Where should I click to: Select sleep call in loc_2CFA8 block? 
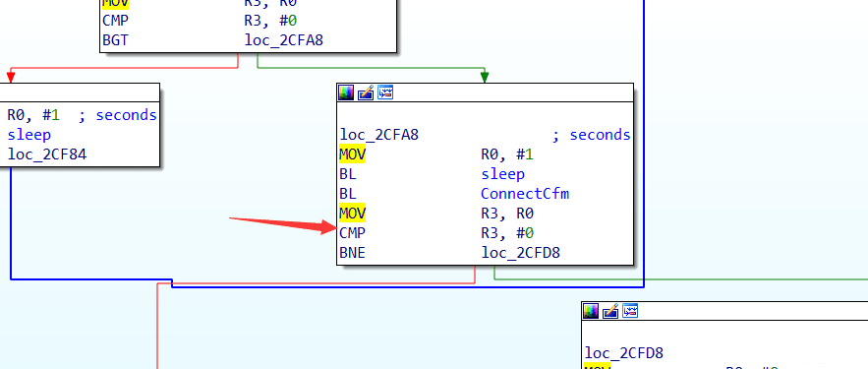(x=502, y=174)
